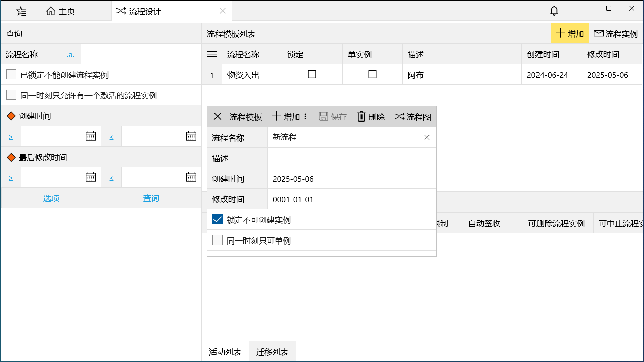Open the .a. match mode selector
The width and height of the screenshot is (644, 362).
coord(71,54)
